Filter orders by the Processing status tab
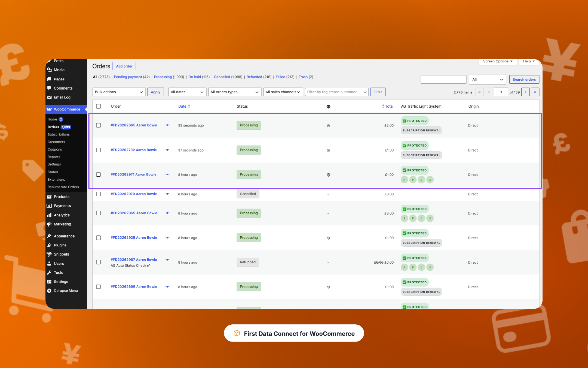 click(163, 77)
